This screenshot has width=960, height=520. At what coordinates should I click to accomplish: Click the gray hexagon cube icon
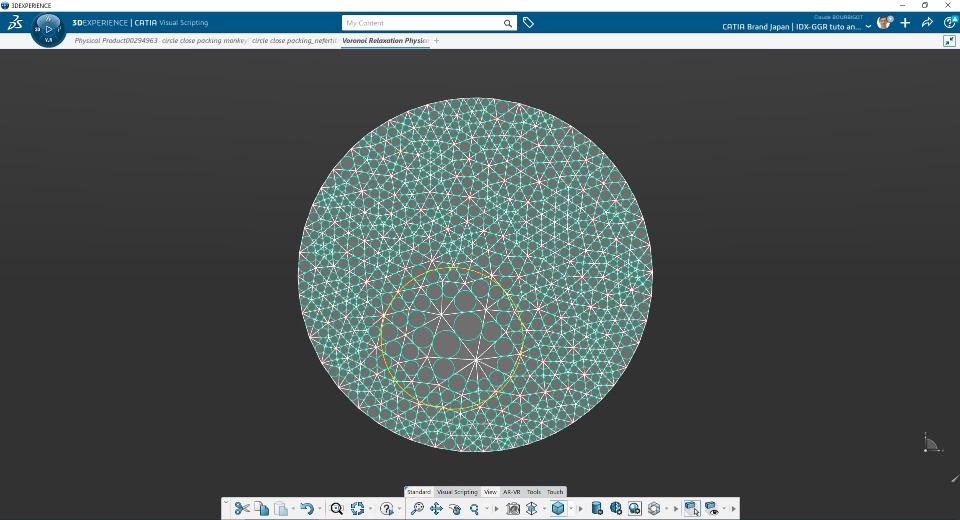(x=654, y=508)
